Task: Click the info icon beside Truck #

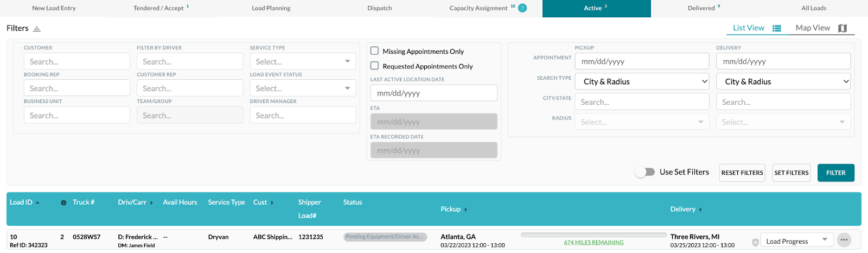Action: (x=63, y=203)
